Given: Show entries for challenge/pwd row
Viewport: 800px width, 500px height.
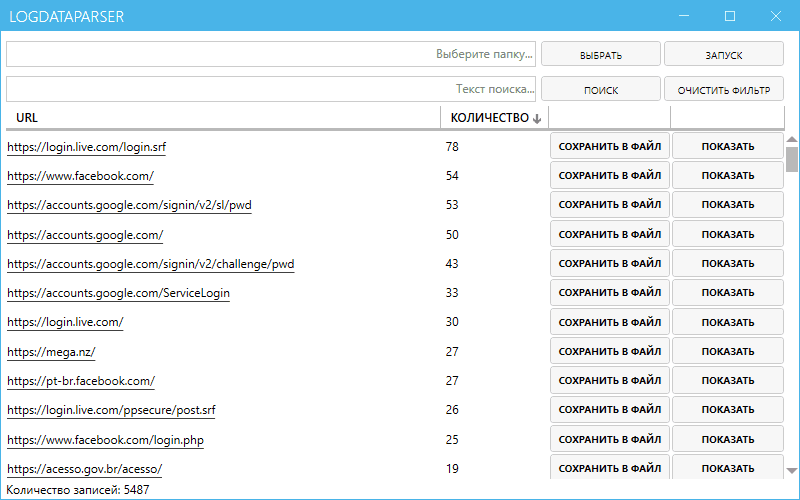Looking at the screenshot, I should tap(728, 263).
